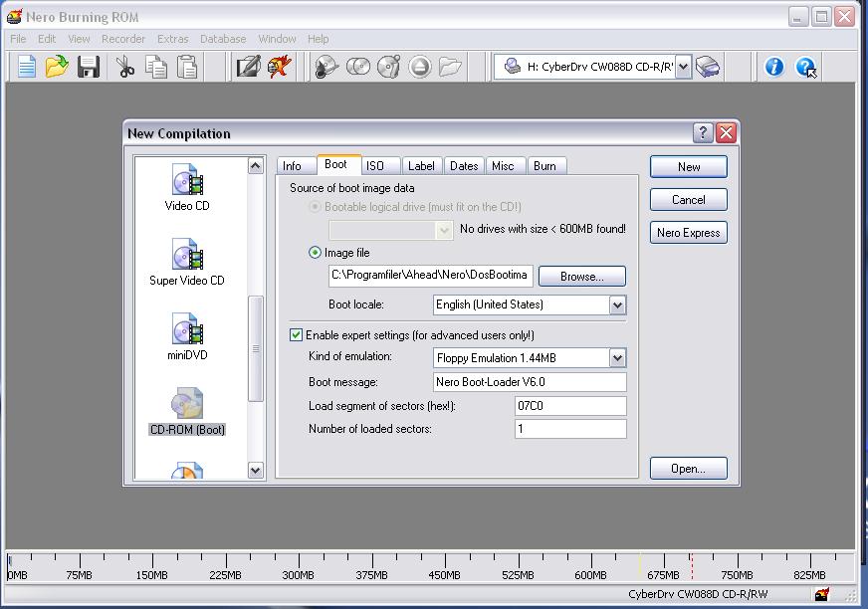Click the Nero Burning ROM title bar icon
Screen dimensions: 868x609
pyautogui.click(x=15, y=17)
